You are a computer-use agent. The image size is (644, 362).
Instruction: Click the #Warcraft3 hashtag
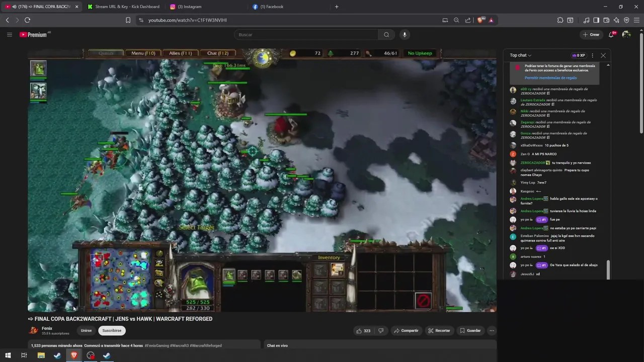(x=179, y=345)
